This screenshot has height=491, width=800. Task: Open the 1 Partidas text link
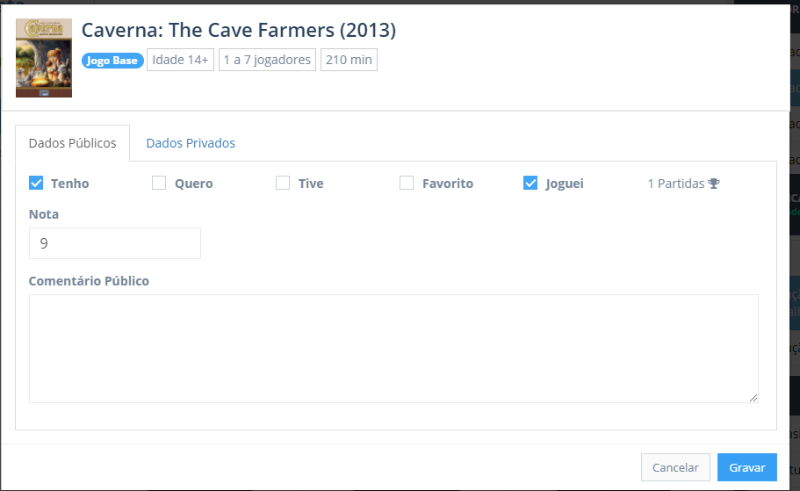click(676, 184)
